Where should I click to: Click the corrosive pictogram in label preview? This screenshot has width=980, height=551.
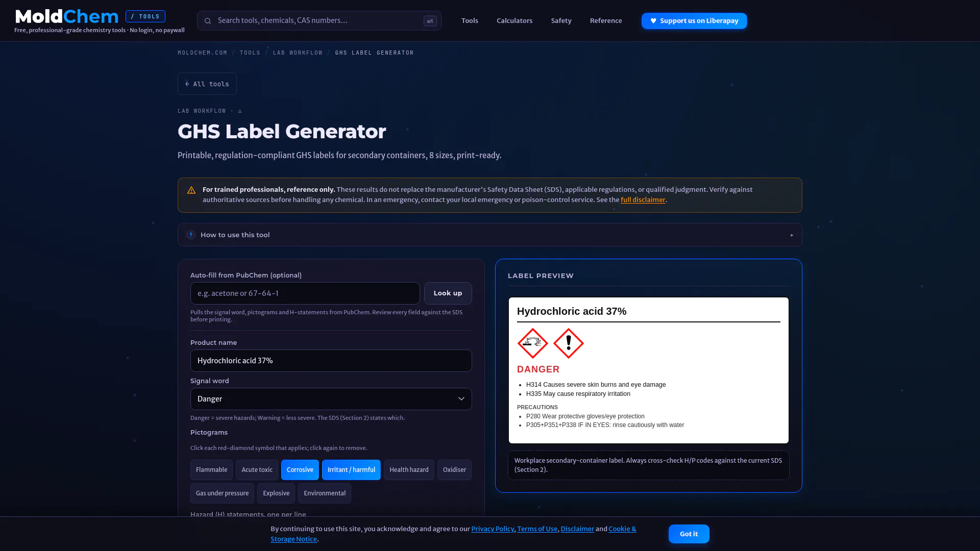tap(532, 343)
